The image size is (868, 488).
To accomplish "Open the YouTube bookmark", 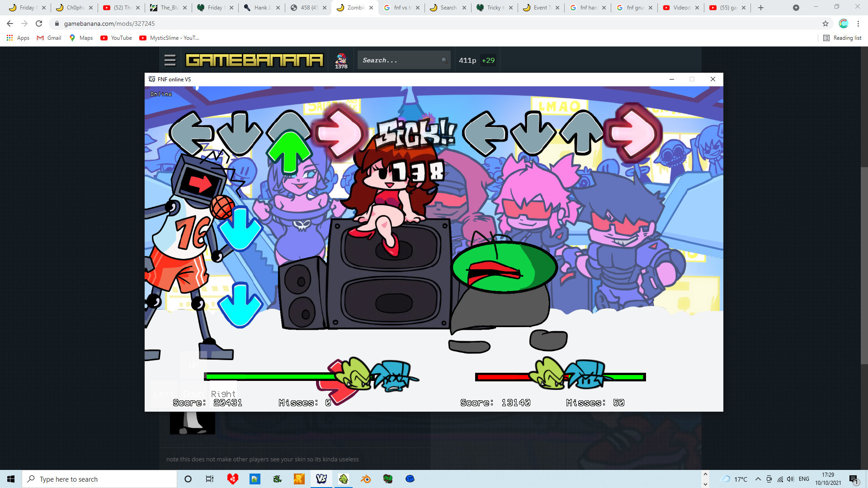I will tap(116, 38).
